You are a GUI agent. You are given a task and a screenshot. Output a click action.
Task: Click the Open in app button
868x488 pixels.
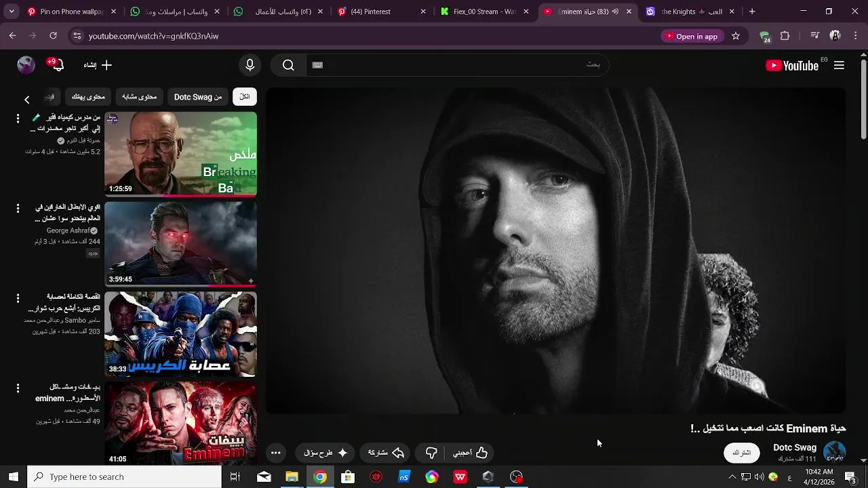pos(692,36)
